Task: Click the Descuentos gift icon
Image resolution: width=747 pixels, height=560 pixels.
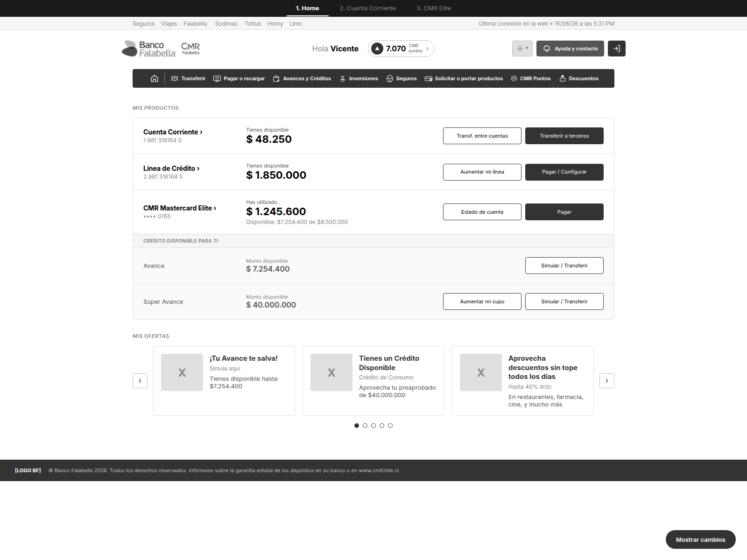Action: click(563, 78)
